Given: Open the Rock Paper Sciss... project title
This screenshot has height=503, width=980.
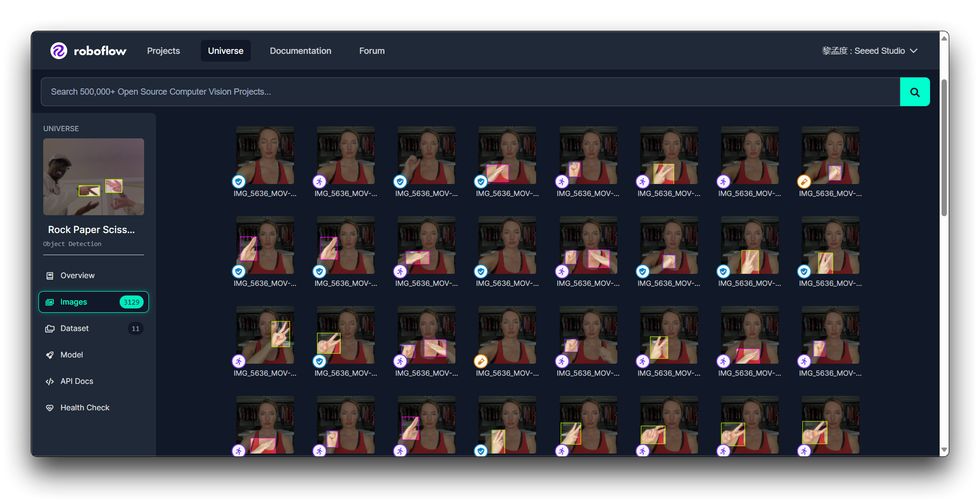Looking at the screenshot, I should (x=91, y=230).
